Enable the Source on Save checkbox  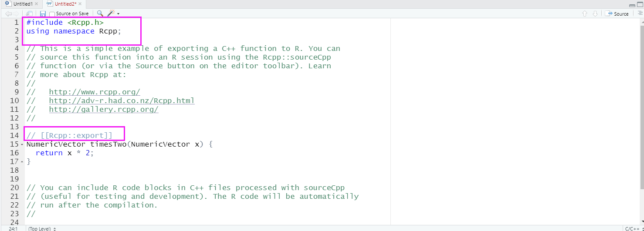[52, 14]
